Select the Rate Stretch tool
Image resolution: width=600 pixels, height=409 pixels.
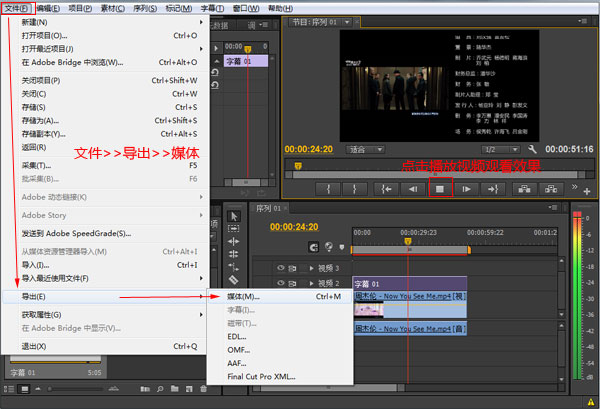coord(234,267)
